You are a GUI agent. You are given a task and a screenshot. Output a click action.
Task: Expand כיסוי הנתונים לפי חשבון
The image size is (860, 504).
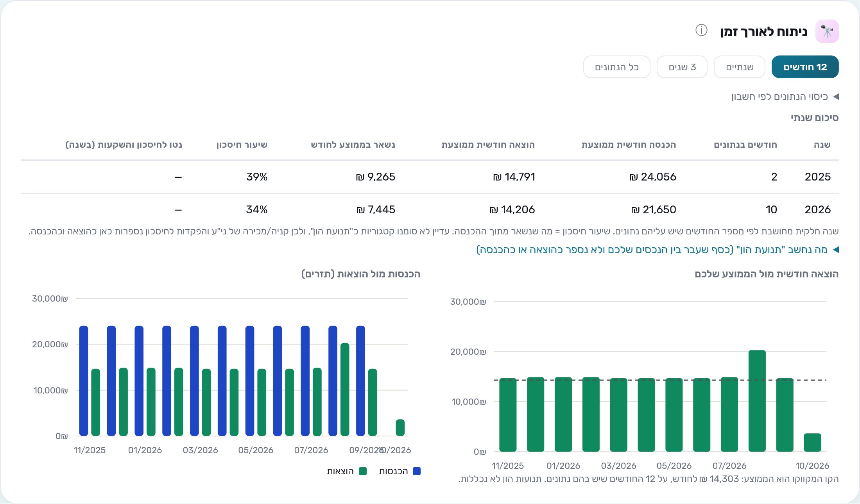[x=785, y=97]
